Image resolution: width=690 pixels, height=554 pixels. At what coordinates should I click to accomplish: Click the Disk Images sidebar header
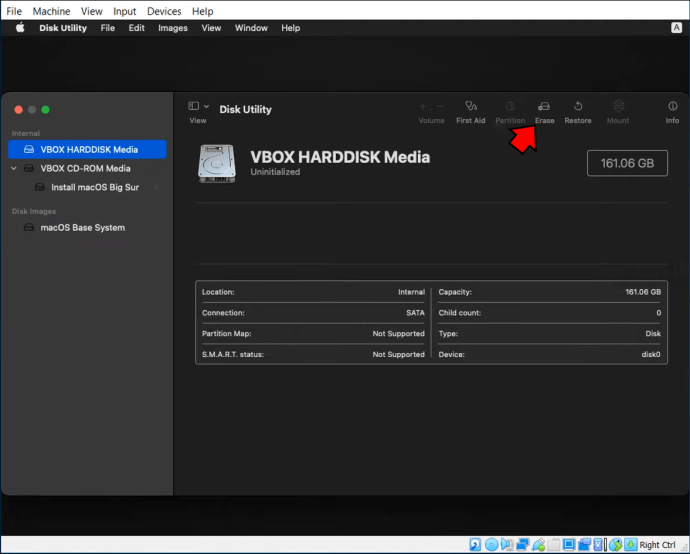tap(33, 211)
